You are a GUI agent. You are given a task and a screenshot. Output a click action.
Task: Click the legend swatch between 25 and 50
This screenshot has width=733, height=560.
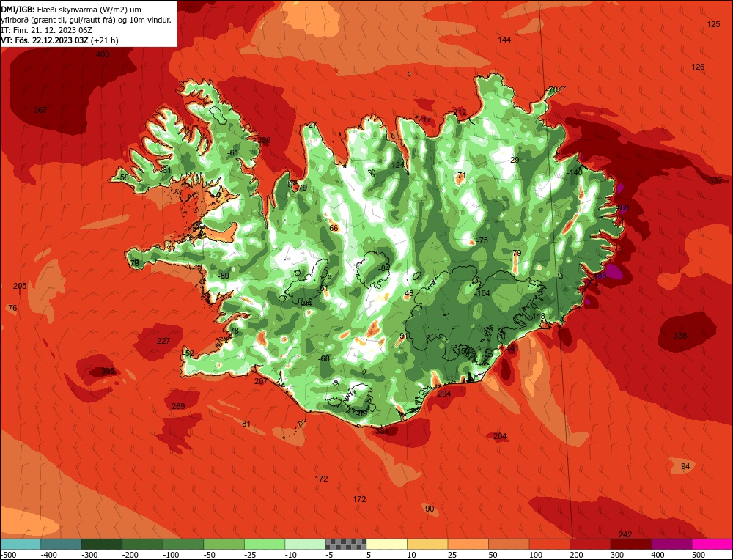click(x=468, y=544)
